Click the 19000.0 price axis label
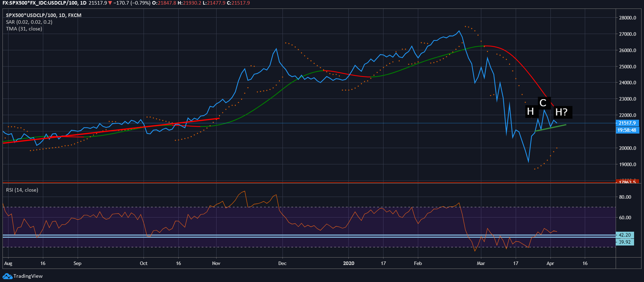The image size is (644, 282). click(627, 164)
